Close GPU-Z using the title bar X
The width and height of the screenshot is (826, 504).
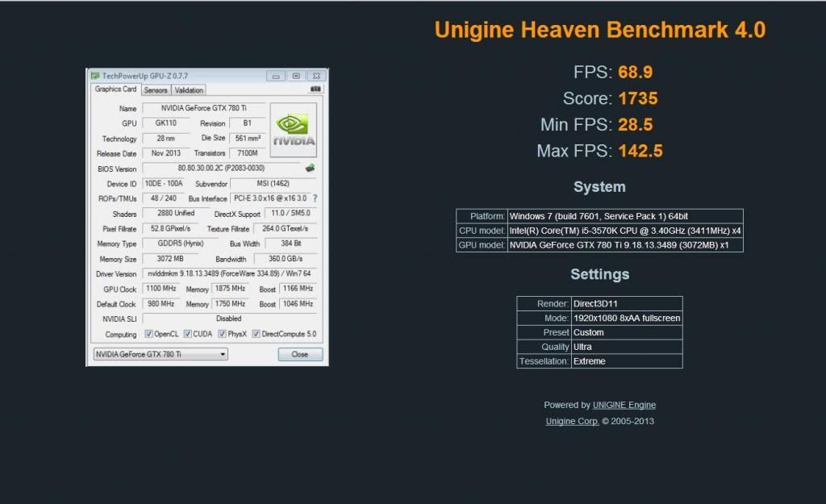(315, 76)
